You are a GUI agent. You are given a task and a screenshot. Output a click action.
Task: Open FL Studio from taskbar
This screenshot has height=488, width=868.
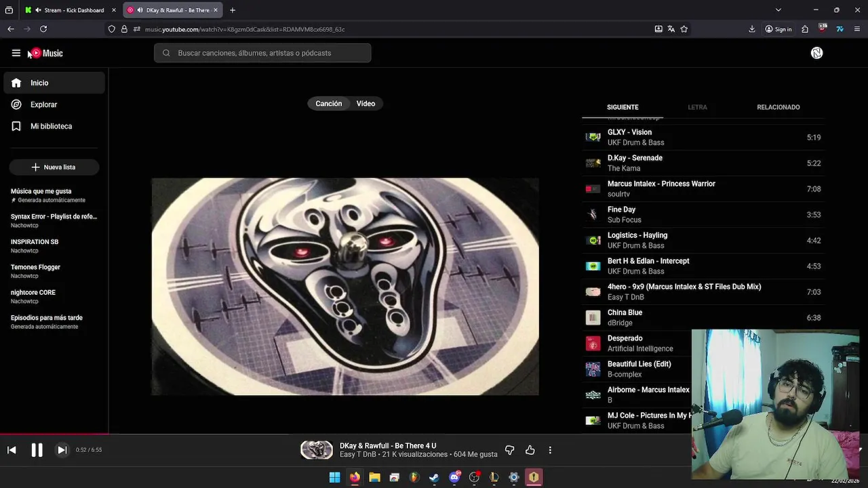click(414, 478)
